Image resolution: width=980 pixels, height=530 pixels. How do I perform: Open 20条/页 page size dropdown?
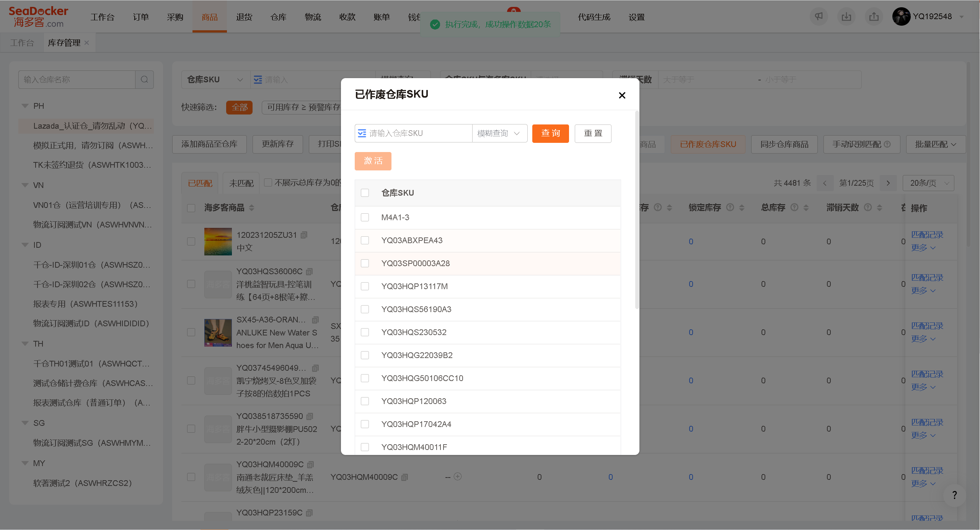point(928,183)
